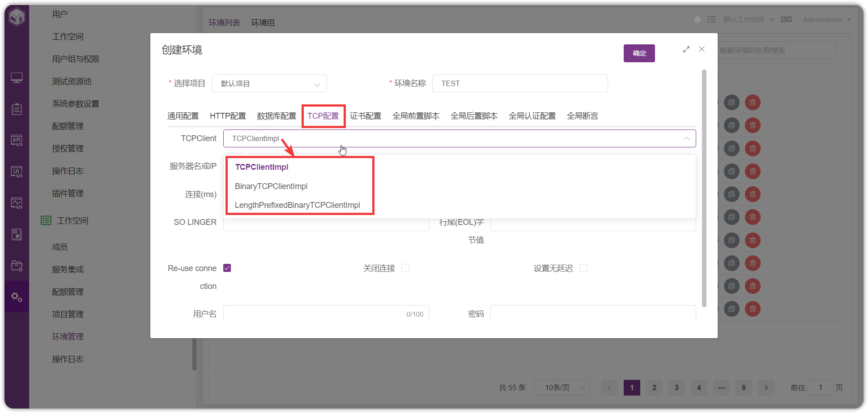Open the UI test sidebar icon

[x=17, y=172]
